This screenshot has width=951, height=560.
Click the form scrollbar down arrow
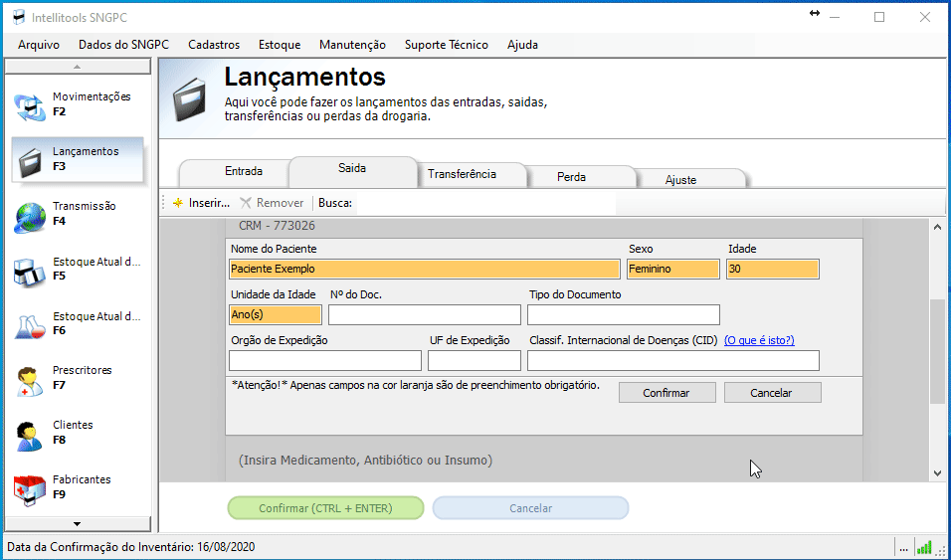click(938, 473)
